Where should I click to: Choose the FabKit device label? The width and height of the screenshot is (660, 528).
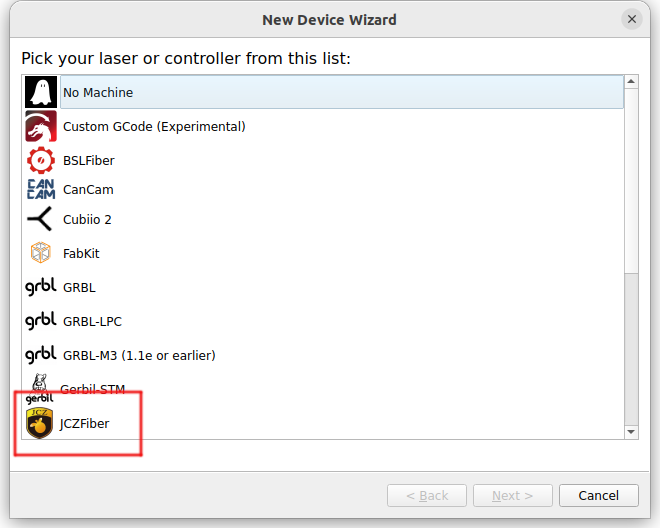81,253
